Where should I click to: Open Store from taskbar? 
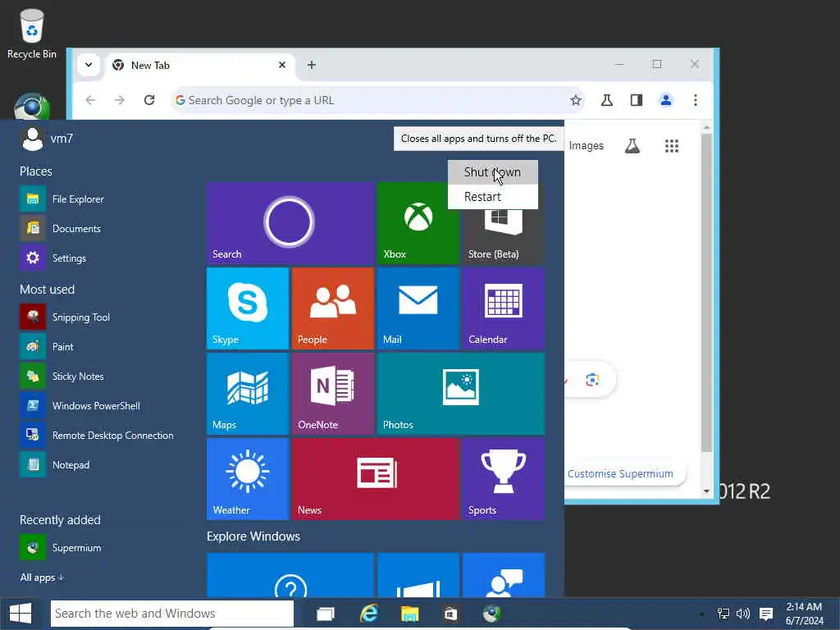click(x=450, y=614)
